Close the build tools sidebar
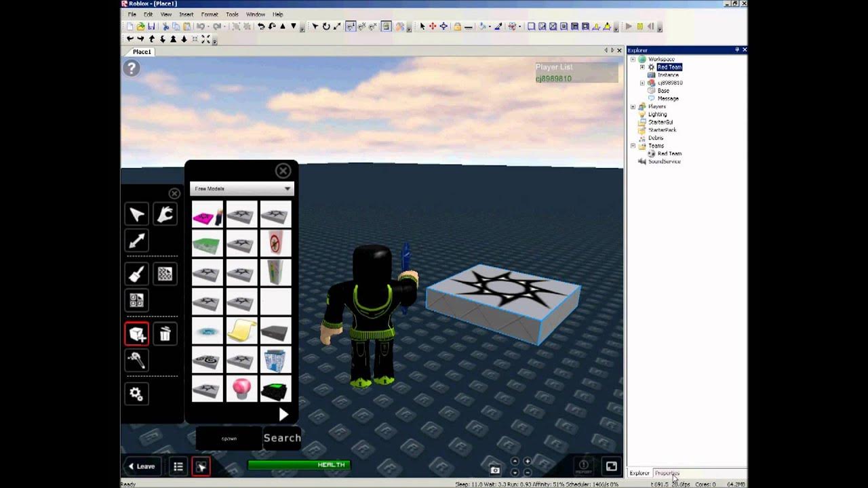This screenshot has height=488, width=868. pyautogui.click(x=174, y=193)
